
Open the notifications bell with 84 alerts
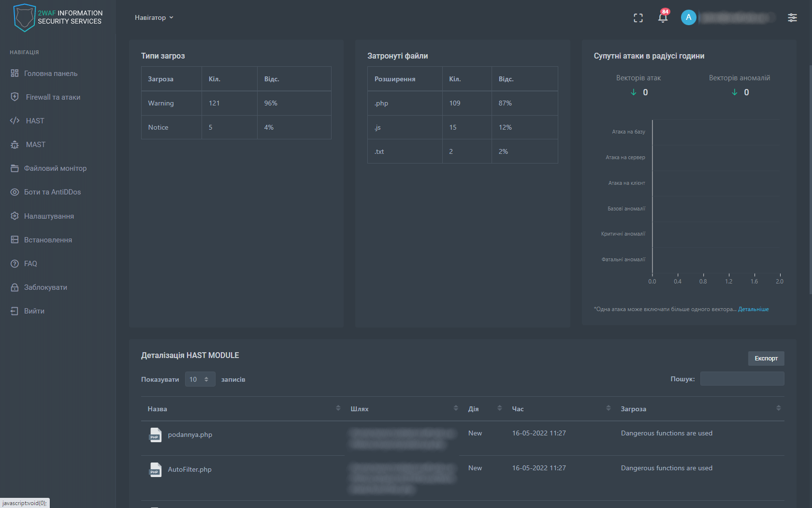(662, 17)
